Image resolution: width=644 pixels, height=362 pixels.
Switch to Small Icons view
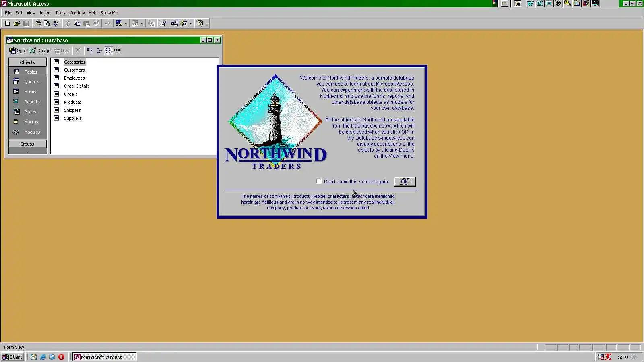(99, 51)
